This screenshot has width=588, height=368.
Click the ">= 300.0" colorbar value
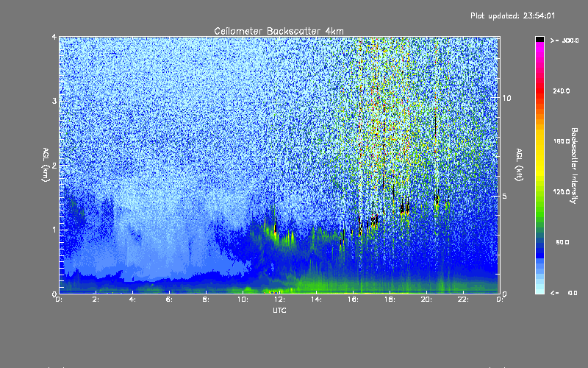coord(564,40)
